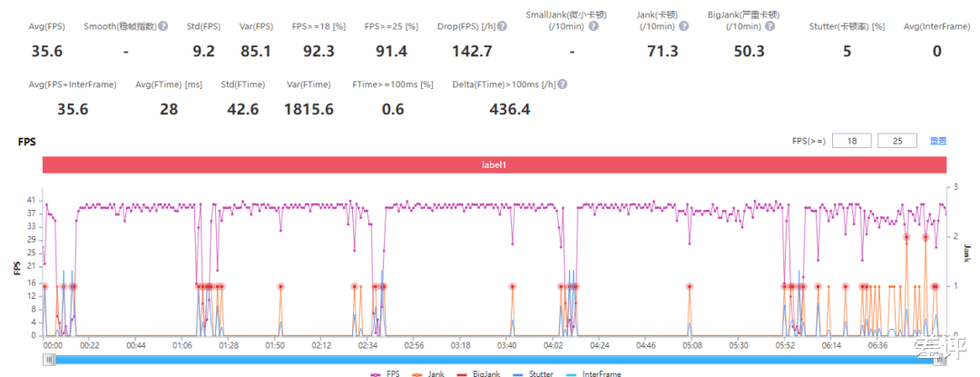Click left handle of time range slider
The image size is (980, 377).
click(49, 359)
